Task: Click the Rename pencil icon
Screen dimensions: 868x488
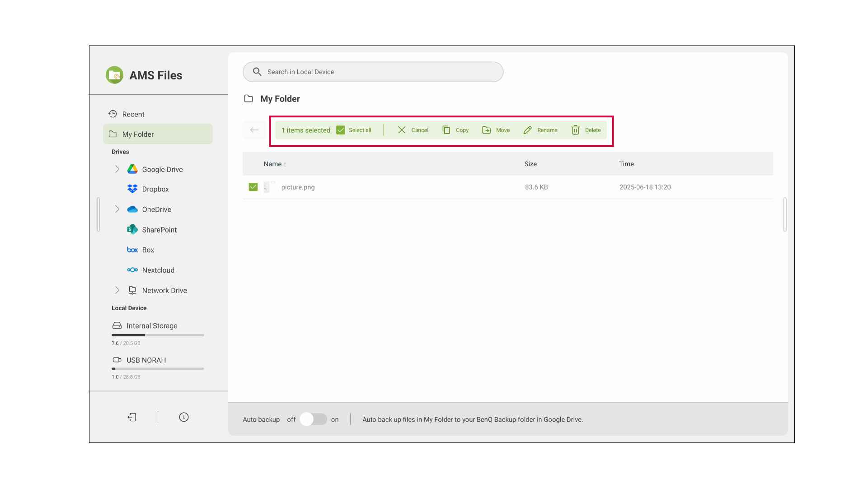Action: click(527, 130)
